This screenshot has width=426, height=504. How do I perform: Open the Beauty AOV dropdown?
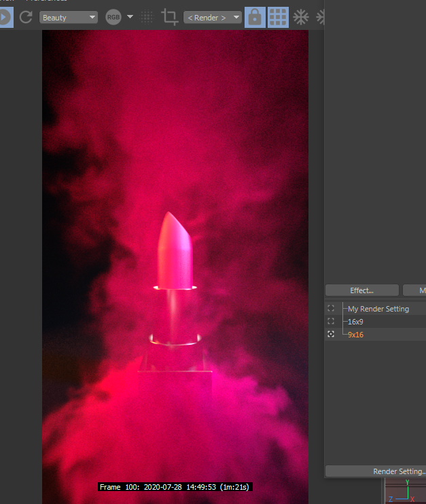(69, 18)
